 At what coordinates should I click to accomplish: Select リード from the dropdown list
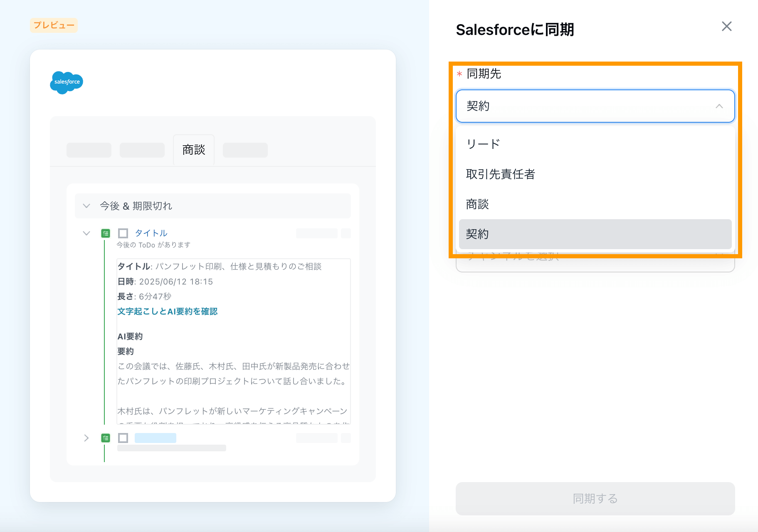[595, 144]
